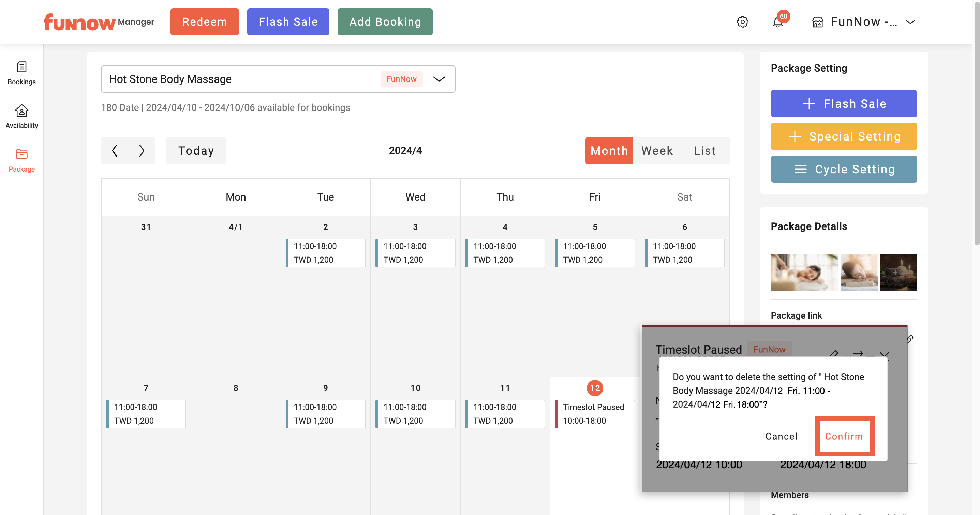Image resolution: width=980 pixels, height=515 pixels.
Task: Select the April 6 timeslot 11:00-18:00
Action: [685, 253]
